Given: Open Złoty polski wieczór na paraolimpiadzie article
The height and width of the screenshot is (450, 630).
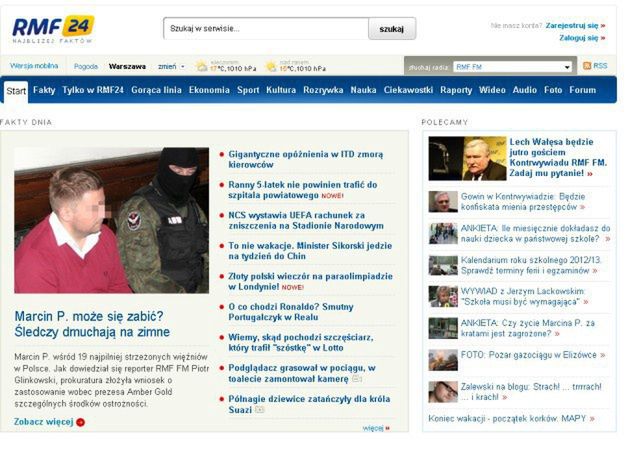Looking at the screenshot, I should (x=311, y=282).
